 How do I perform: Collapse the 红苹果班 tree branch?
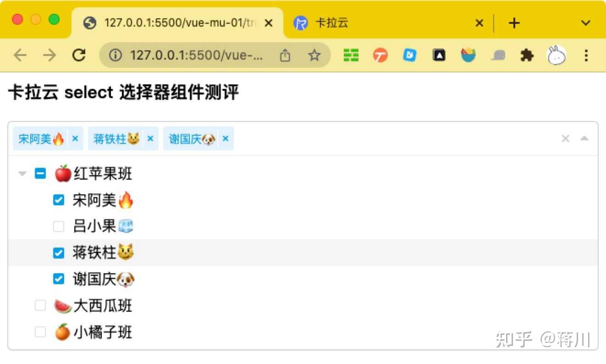point(22,173)
